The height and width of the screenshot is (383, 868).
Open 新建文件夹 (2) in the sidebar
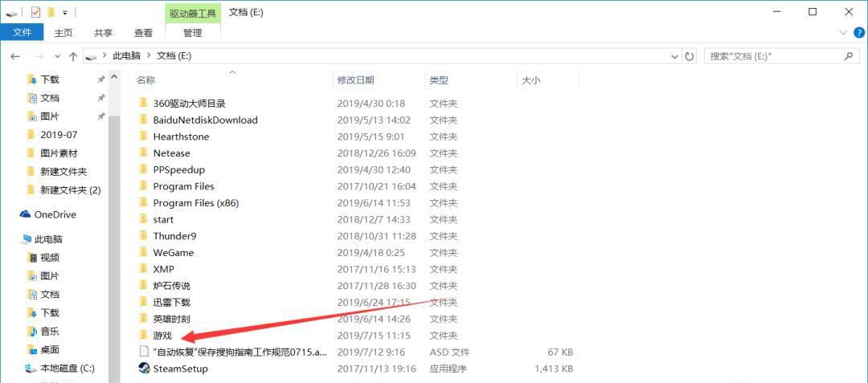click(x=70, y=190)
